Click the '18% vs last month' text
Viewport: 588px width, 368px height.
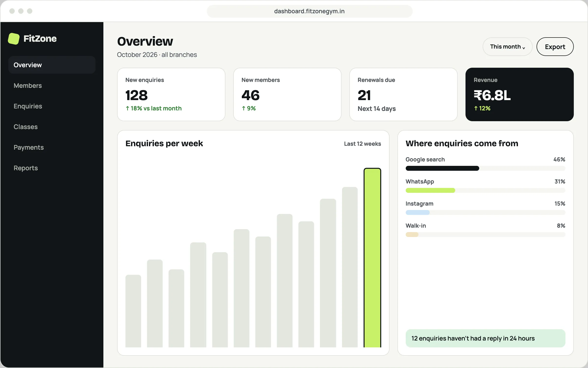click(x=156, y=108)
